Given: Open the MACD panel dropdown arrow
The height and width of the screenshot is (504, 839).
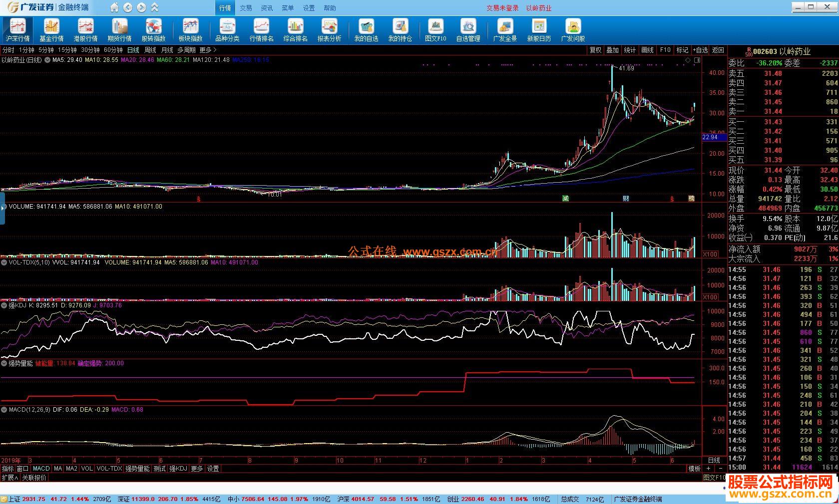Looking at the screenshot, I should click(x=4, y=410).
